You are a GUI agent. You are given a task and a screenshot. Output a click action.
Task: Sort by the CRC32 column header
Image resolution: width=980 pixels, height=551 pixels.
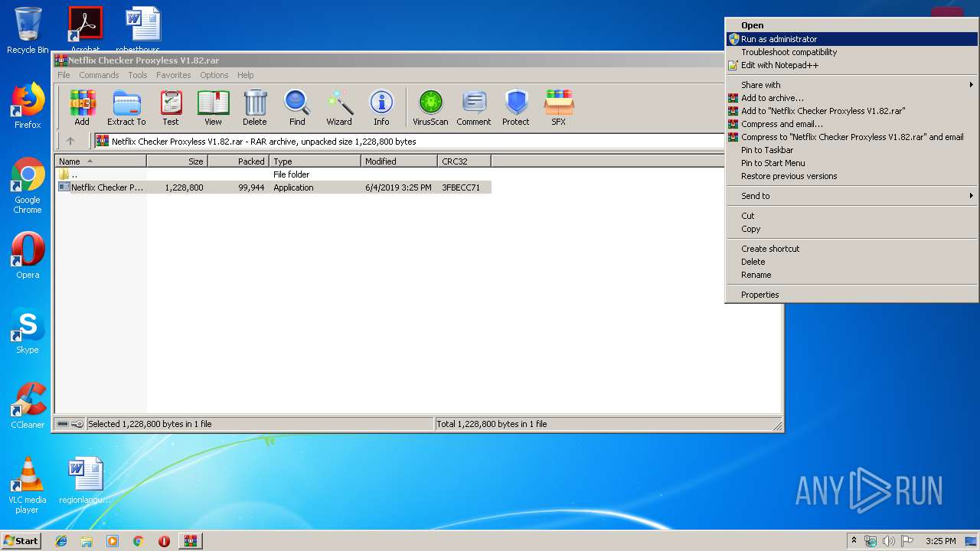pyautogui.click(x=464, y=161)
